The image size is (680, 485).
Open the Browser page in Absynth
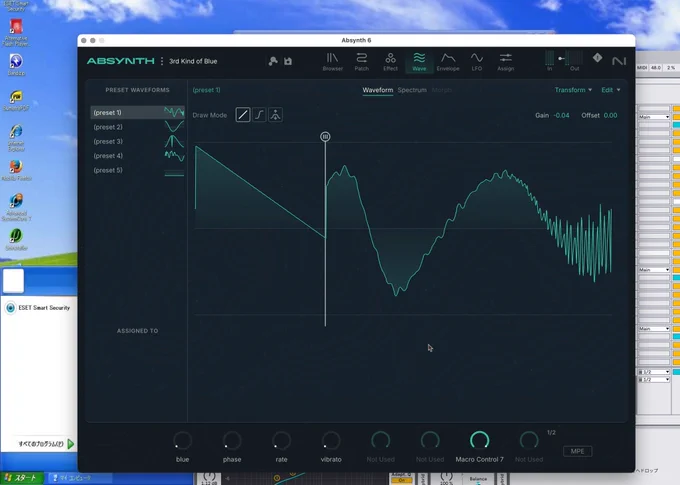(333, 62)
